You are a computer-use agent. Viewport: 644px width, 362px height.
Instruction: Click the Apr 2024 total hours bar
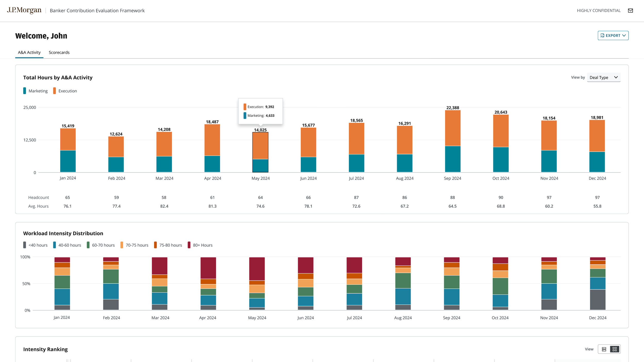click(212, 148)
